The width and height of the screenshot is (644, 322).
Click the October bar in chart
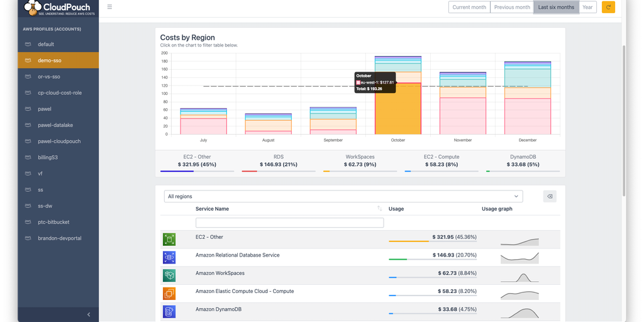click(x=398, y=107)
